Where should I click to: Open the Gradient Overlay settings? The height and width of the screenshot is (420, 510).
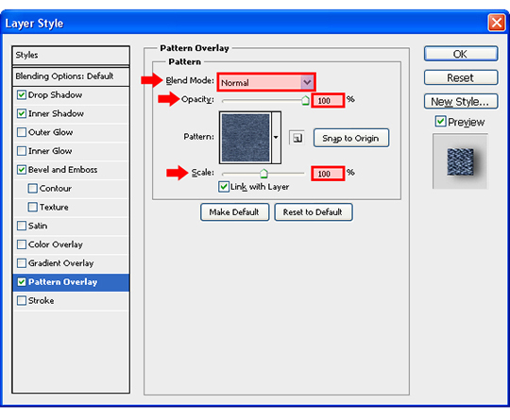pos(71,263)
